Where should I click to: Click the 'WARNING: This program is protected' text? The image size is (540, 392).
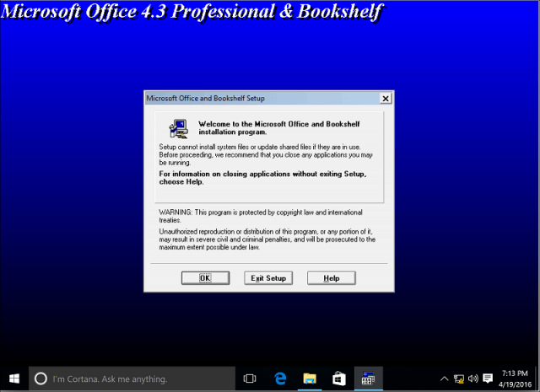(261, 216)
